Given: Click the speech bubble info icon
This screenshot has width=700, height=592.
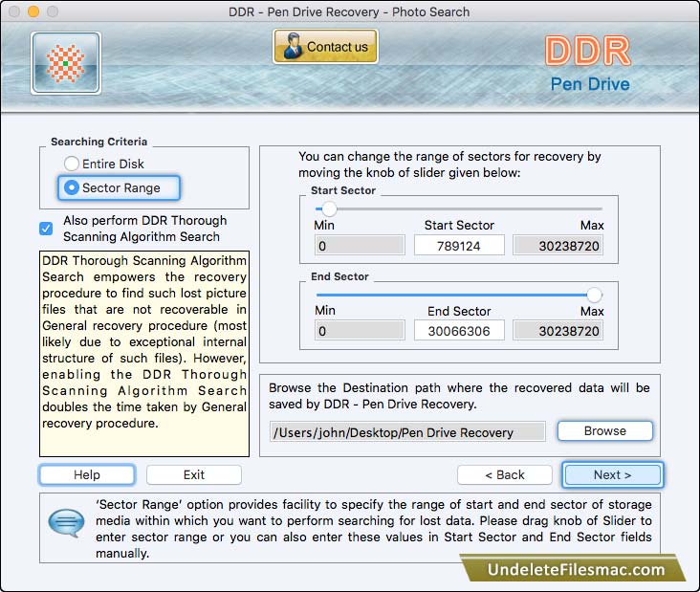Looking at the screenshot, I should [x=66, y=522].
